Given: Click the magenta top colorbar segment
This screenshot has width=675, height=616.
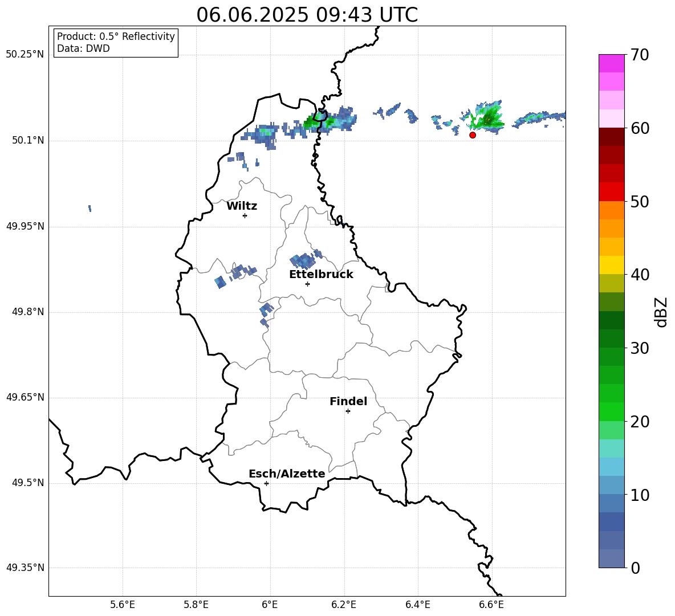Looking at the screenshot, I should 611,64.
